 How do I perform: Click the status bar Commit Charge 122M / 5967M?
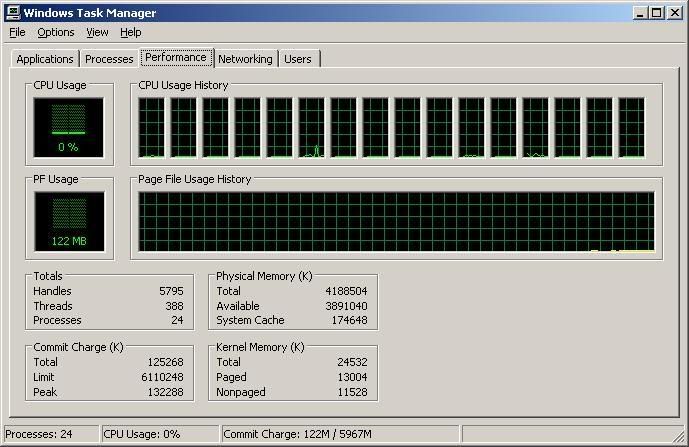340,434
